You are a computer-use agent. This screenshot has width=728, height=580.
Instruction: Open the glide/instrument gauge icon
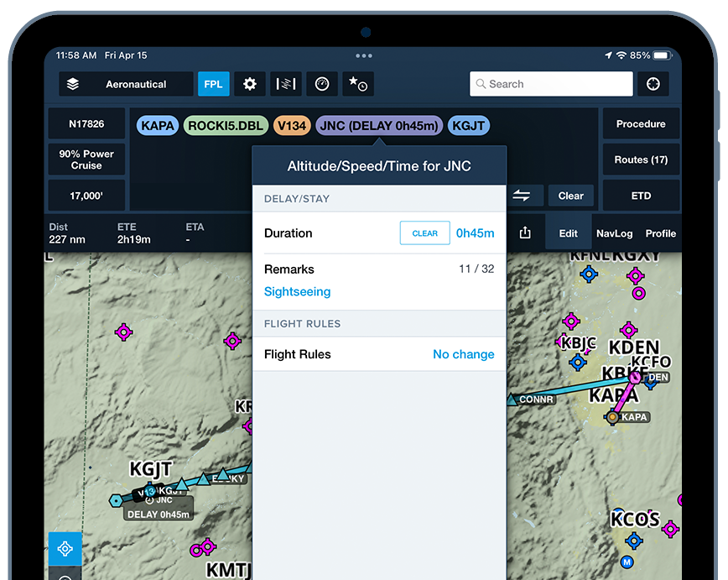[322, 84]
